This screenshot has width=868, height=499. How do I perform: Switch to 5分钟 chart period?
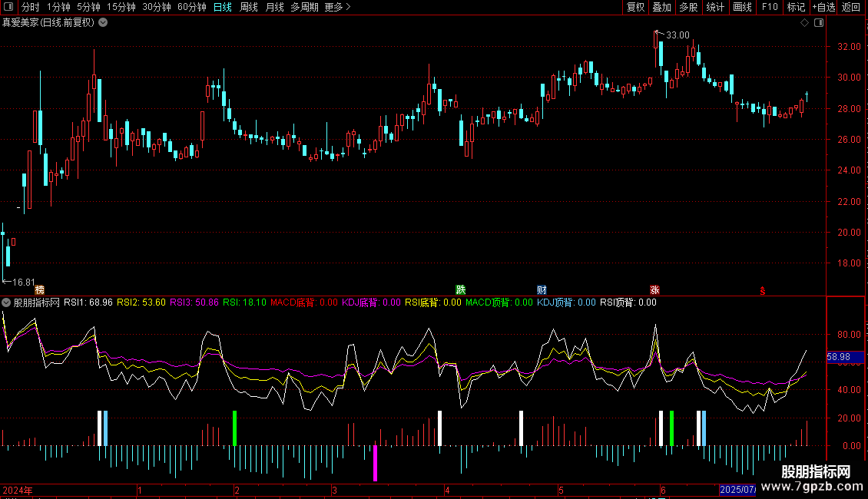click(88, 7)
